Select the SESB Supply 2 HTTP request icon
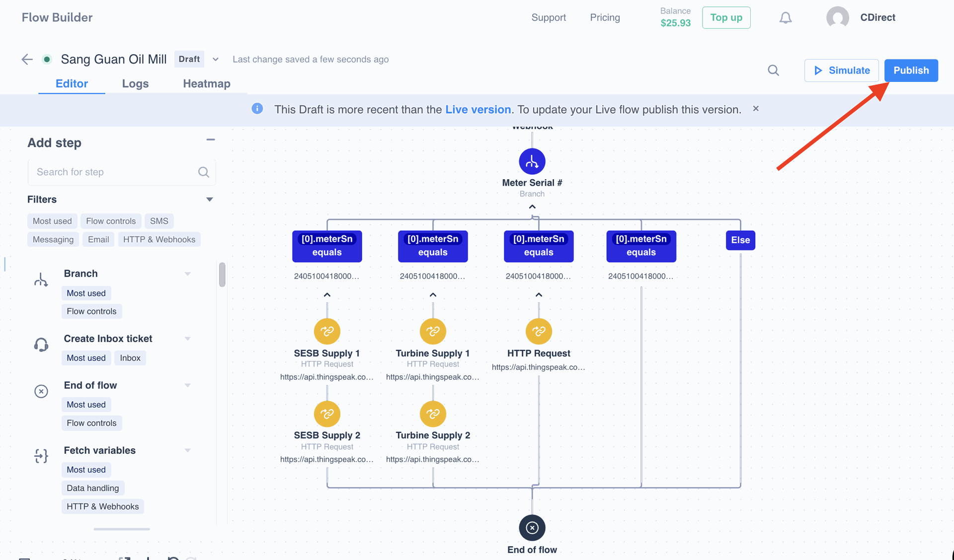954x560 pixels. (327, 414)
